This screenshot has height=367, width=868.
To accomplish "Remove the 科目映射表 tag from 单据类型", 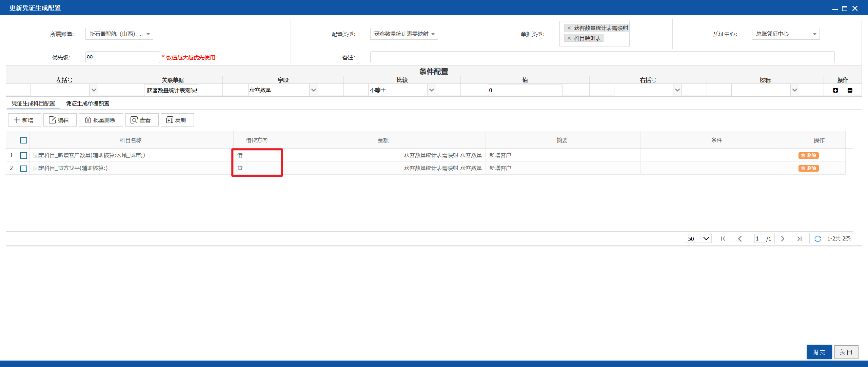I will pyautogui.click(x=569, y=38).
